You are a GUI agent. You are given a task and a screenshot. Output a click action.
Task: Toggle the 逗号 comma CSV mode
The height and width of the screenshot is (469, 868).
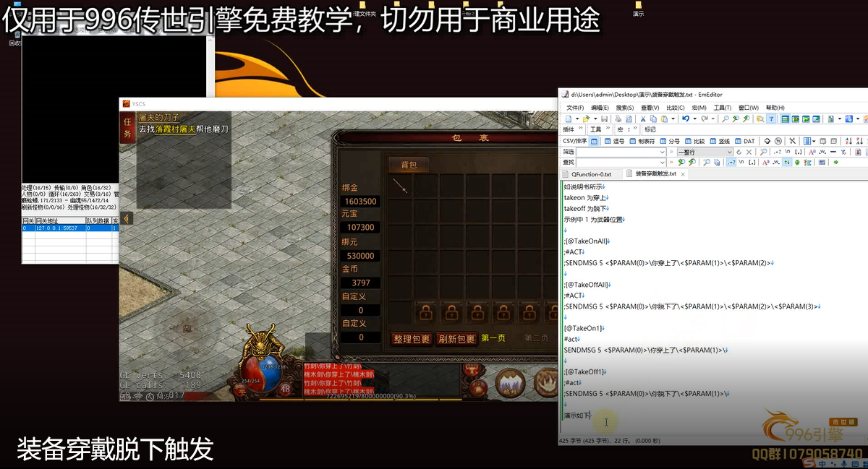click(x=613, y=141)
